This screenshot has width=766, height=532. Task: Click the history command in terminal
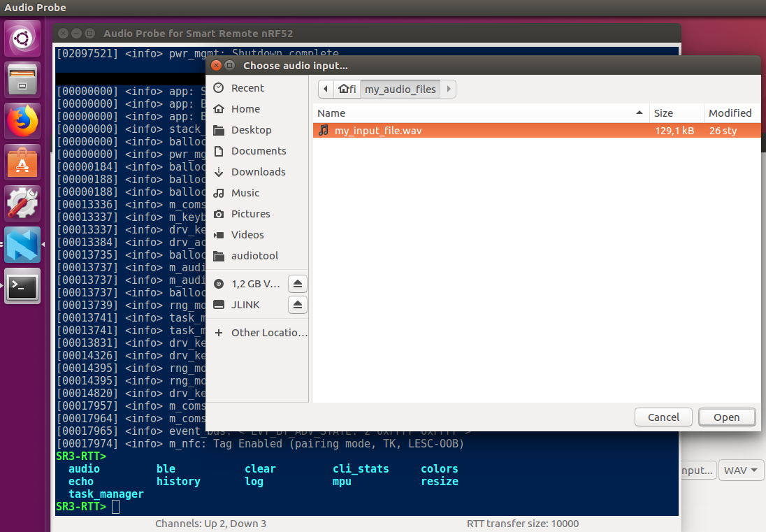point(178,482)
